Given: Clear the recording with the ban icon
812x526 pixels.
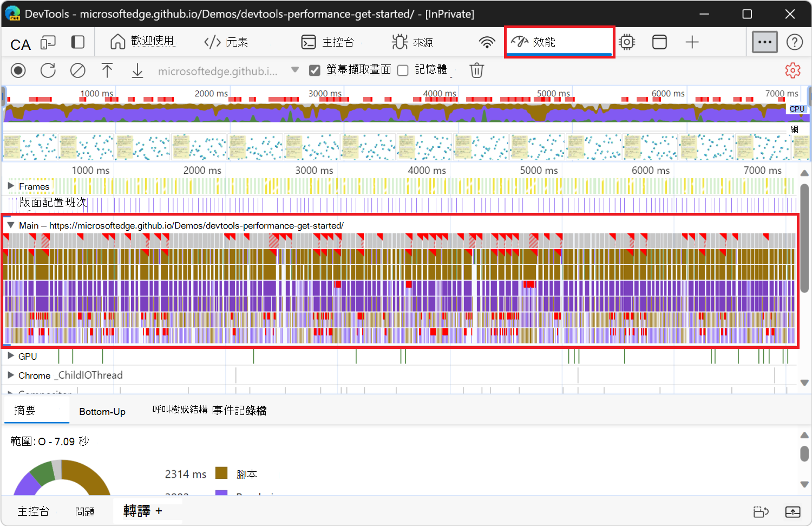Looking at the screenshot, I should pyautogui.click(x=78, y=70).
